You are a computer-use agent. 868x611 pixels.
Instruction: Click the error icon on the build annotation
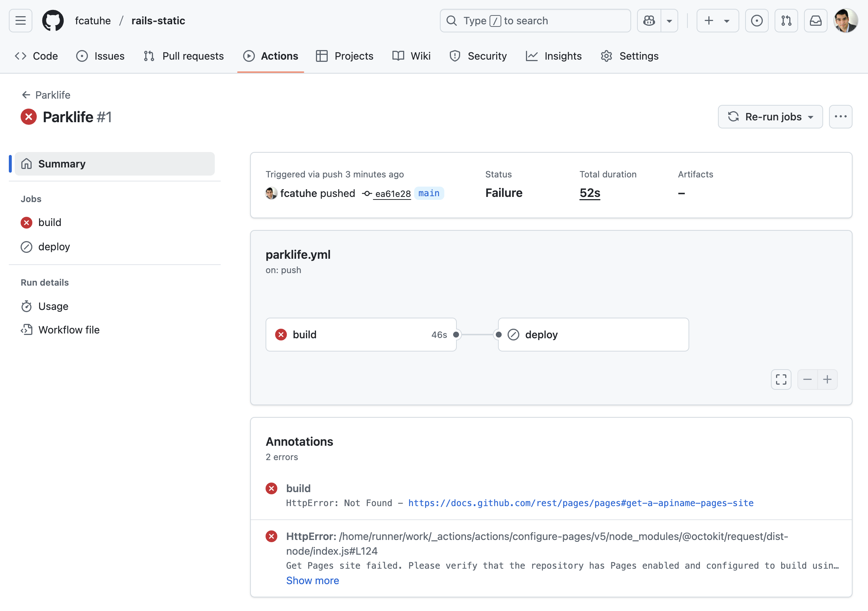271,488
